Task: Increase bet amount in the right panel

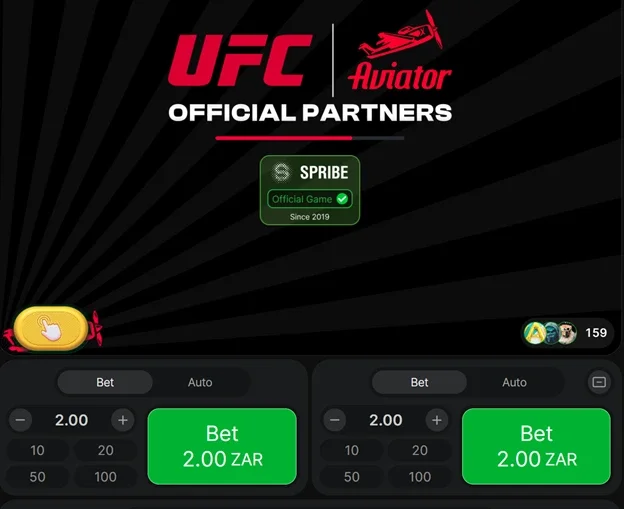Action: (437, 420)
